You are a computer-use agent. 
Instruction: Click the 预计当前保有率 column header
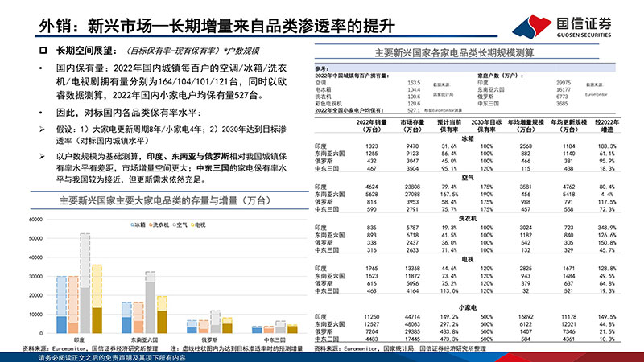point(449,126)
